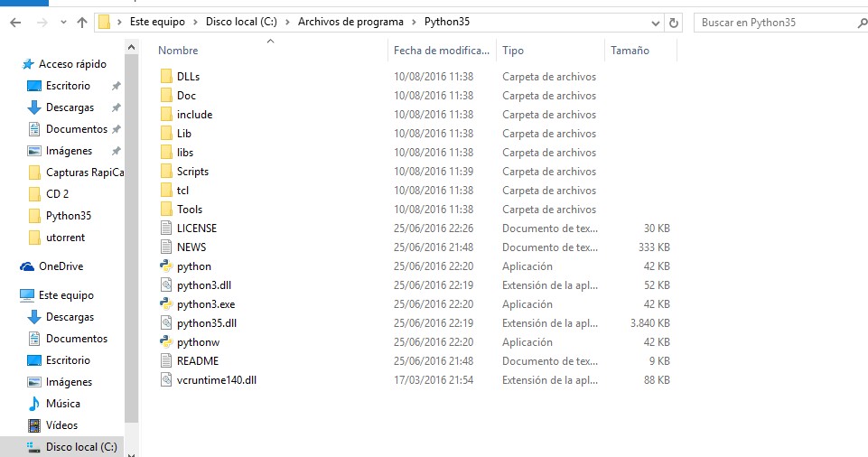Screen dimensions: 868x457
Task: Unpin Escritorio pin icon in Acceso rápido
Action: coord(117,86)
